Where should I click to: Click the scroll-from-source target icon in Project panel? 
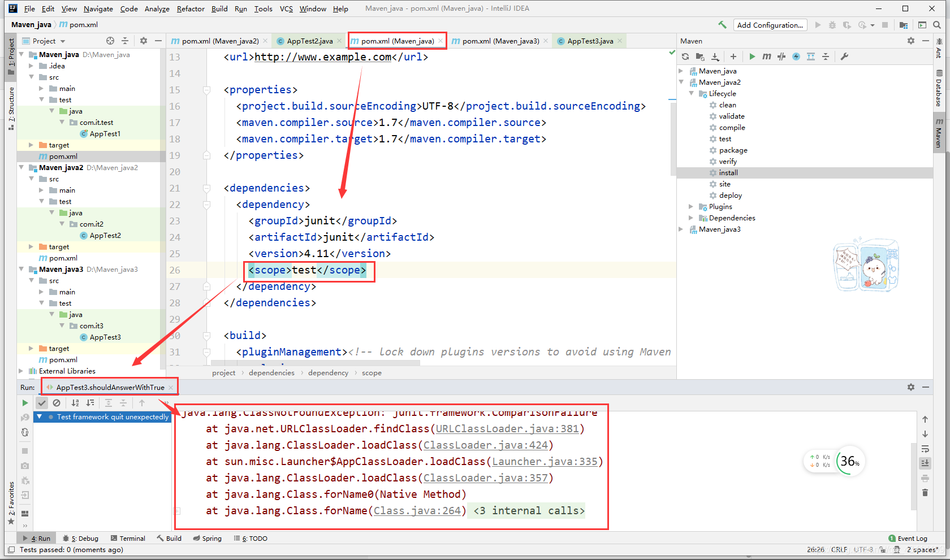110,41
